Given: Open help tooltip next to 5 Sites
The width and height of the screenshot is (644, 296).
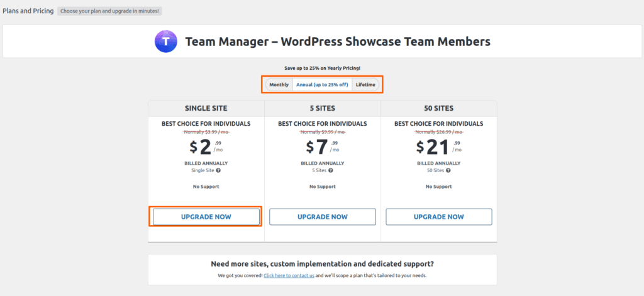Looking at the screenshot, I should (x=331, y=170).
